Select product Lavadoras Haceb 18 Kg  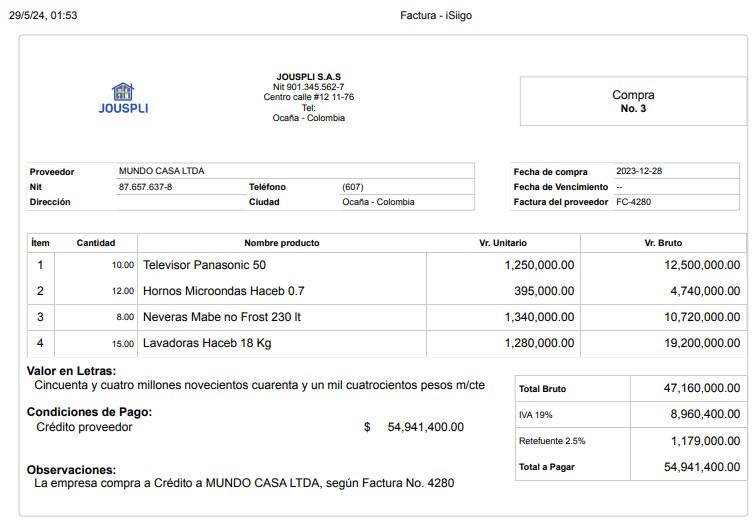(x=207, y=343)
